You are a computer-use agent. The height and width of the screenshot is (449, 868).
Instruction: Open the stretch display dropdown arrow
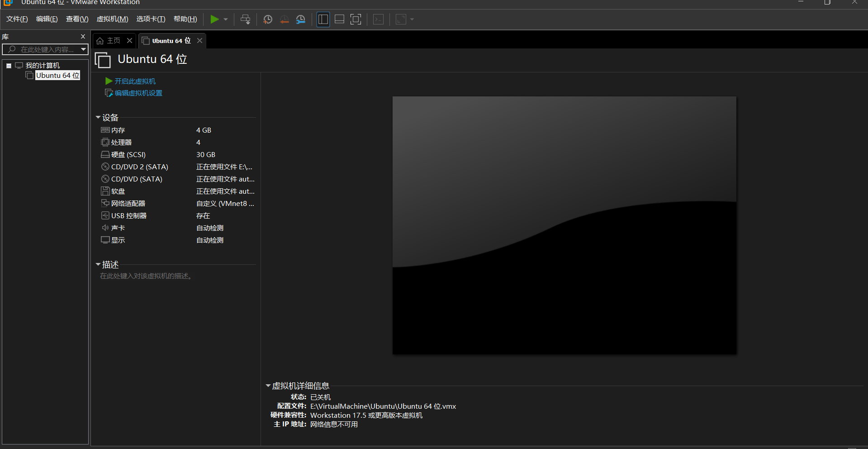pyautogui.click(x=412, y=19)
